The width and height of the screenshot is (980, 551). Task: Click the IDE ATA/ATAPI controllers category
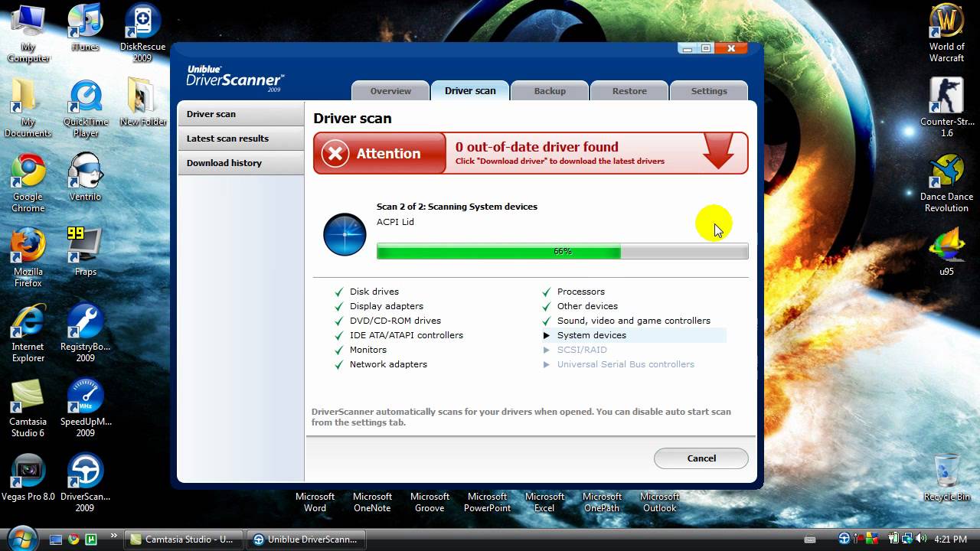pos(406,335)
